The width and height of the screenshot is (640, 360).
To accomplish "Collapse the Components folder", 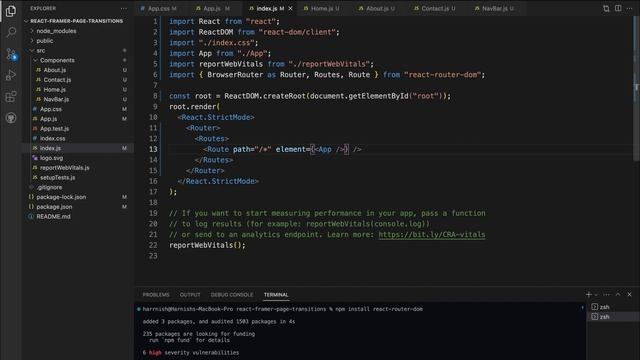I will [x=57, y=60].
